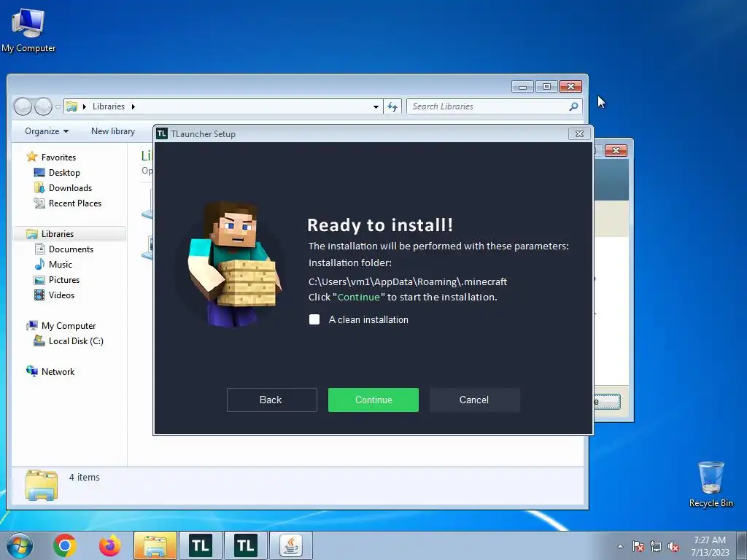The height and width of the screenshot is (560, 747).
Task: Close the TLauncher Setup dialog
Action: 579,134
